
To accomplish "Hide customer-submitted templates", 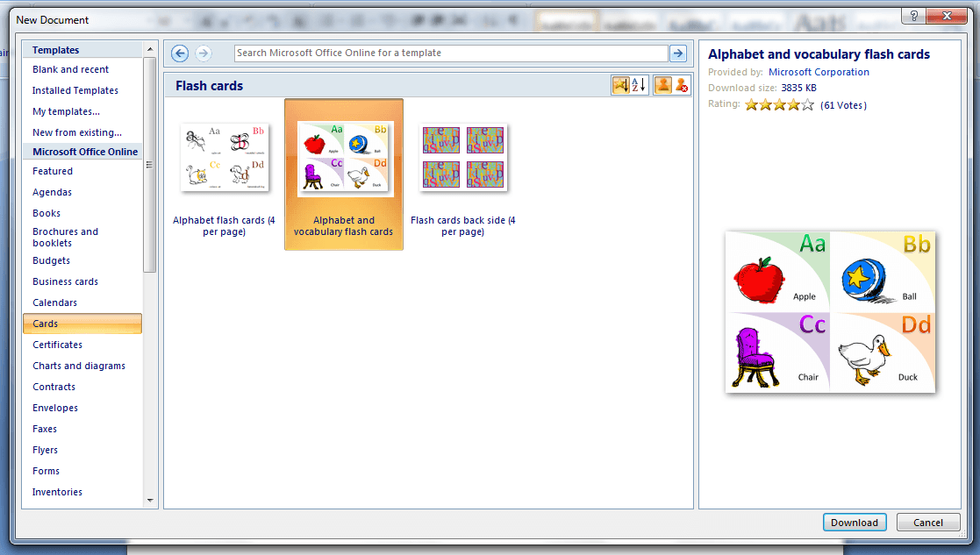I will (x=682, y=85).
